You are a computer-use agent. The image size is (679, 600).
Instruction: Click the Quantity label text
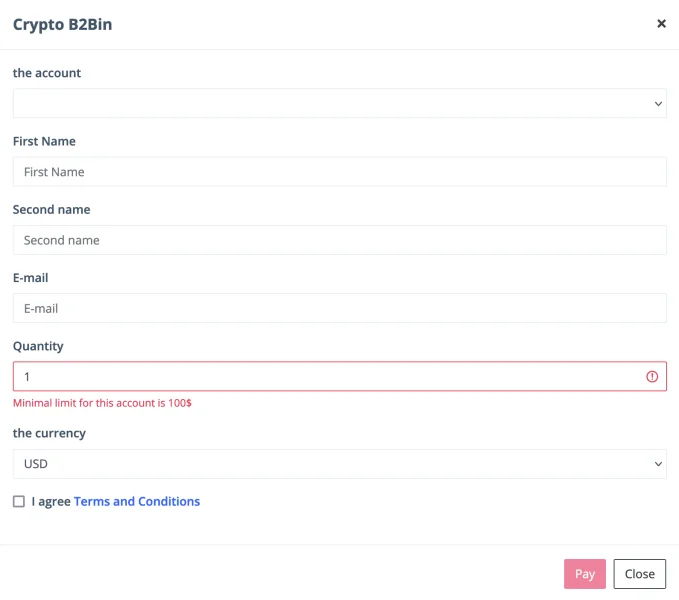(38, 347)
